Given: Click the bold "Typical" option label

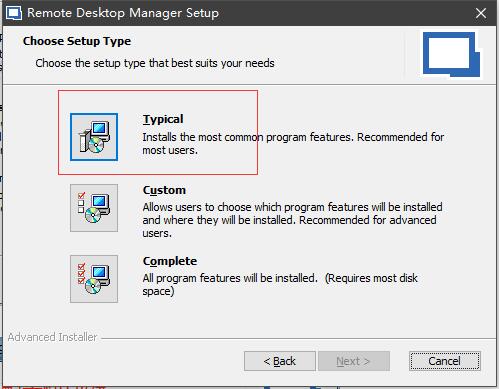Looking at the screenshot, I should [163, 119].
